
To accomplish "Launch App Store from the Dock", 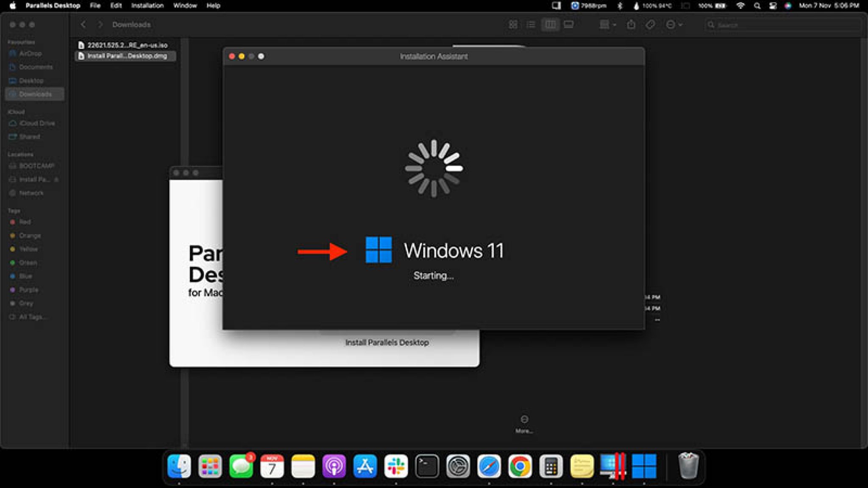I will click(365, 466).
